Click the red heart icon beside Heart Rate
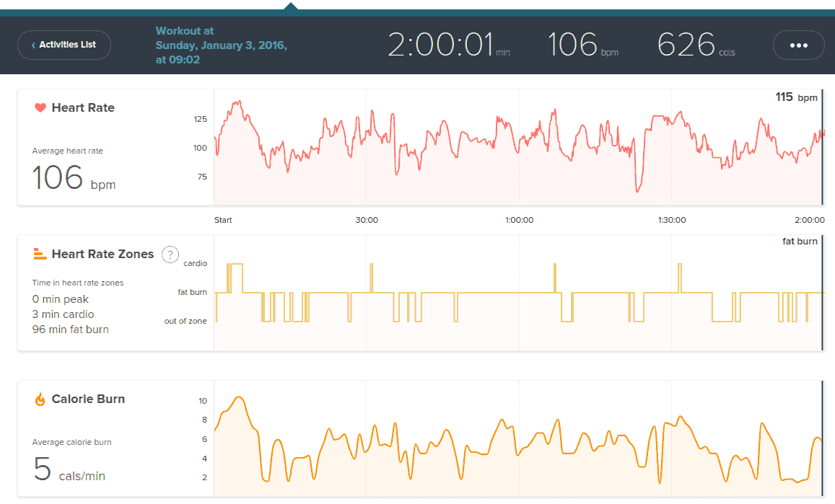The image size is (835, 504). point(40,108)
